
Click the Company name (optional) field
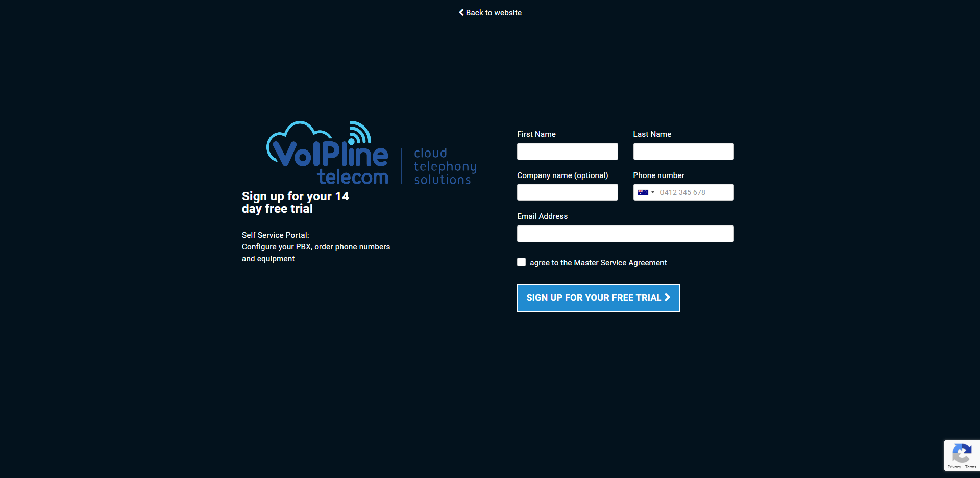[x=567, y=192]
